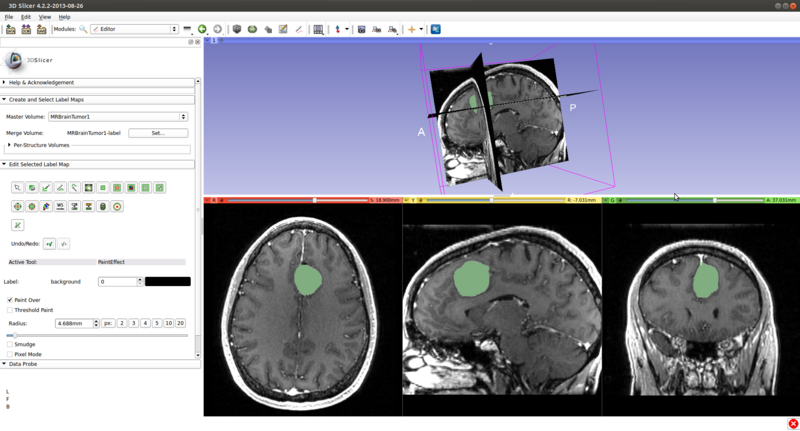Click the Undo button
Viewport: 800px width, 431px height.
tap(49, 244)
